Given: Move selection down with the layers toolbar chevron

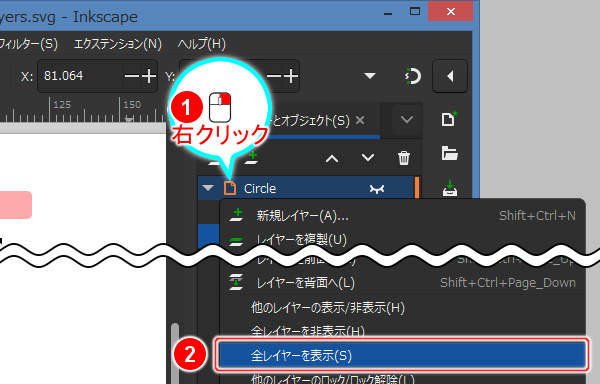Looking at the screenshot, I should 368,158.
